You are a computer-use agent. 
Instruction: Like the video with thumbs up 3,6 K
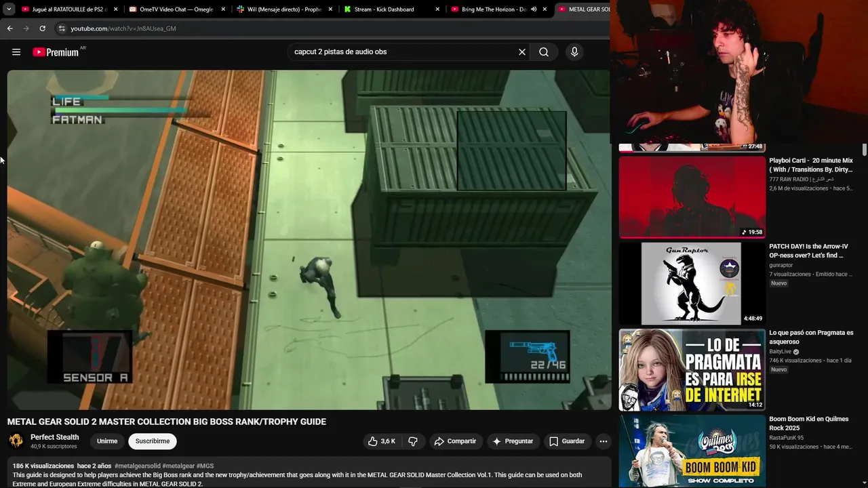pyautogui.click(x=382, y=441)
